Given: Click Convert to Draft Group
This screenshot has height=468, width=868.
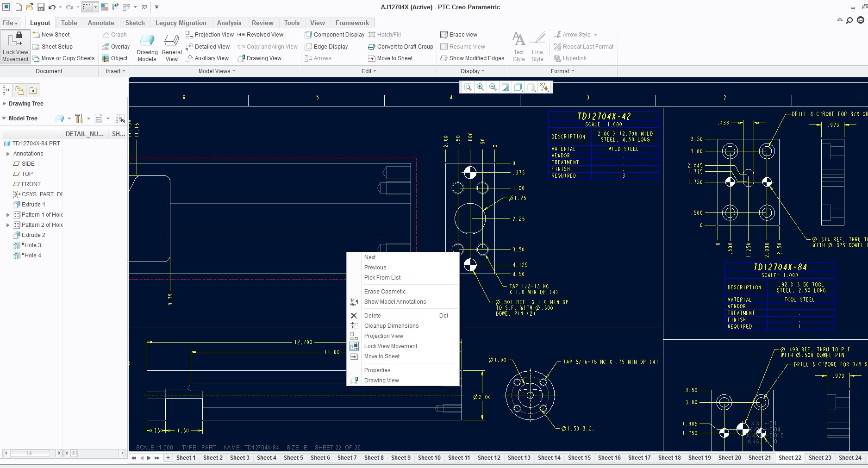Looking at the screenshot, I should [x=400, y=47].
